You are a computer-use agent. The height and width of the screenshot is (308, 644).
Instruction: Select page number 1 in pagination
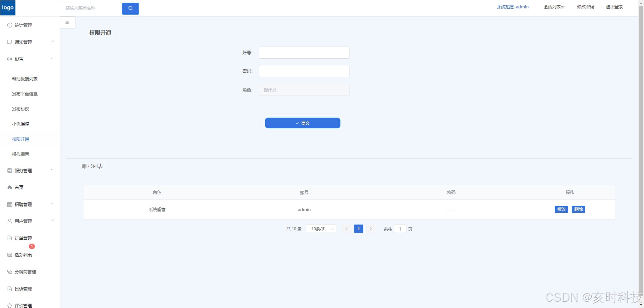click(359, 229)
